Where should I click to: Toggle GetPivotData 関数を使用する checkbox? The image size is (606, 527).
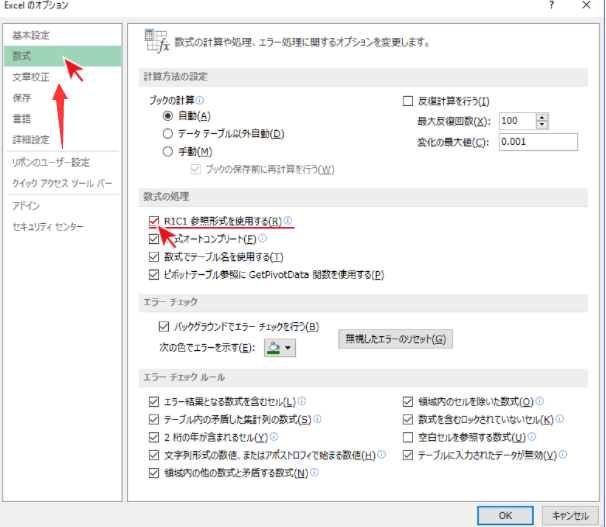point(154,275)
